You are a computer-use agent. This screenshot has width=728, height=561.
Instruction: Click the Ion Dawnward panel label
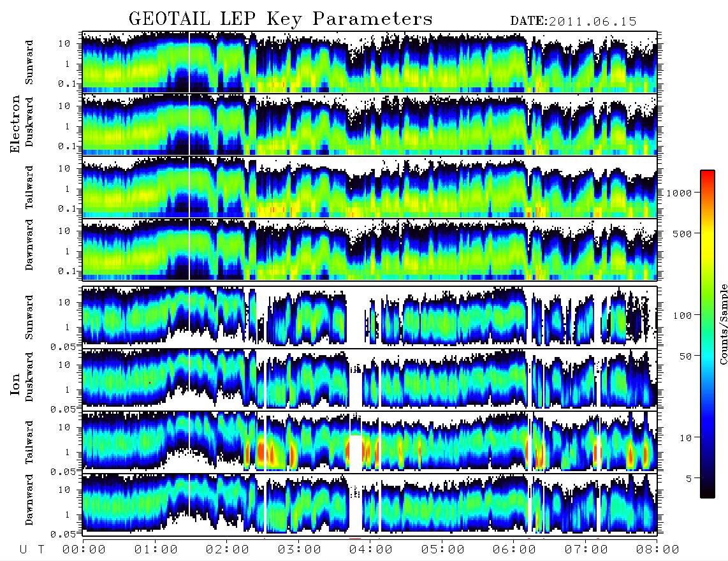[x=29, y=499]
